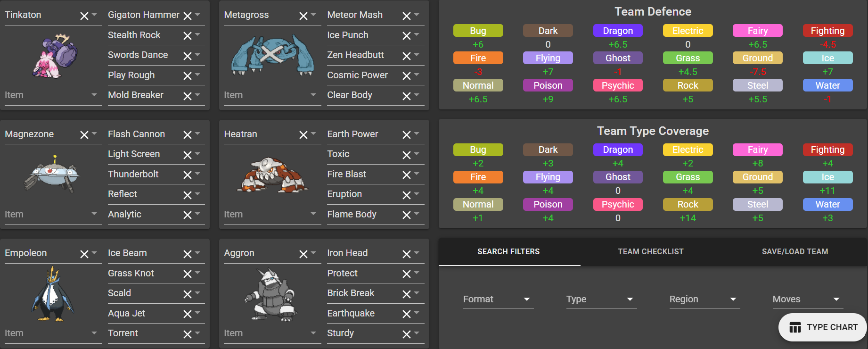The height and width of the screenshot is (349, 868).
Task: Click the Rock type chip in Team Type Coverage
Action: coord(688,204)
